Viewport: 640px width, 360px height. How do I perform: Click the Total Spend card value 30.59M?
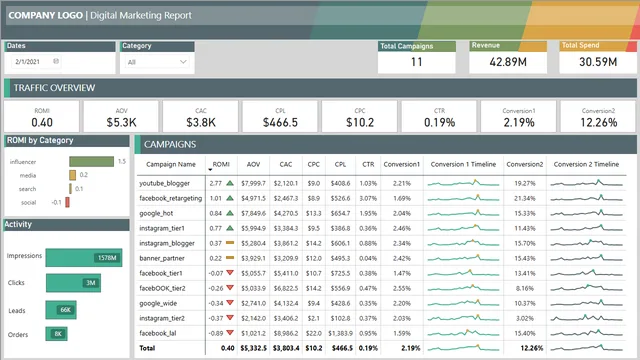(x=598, y=62)
